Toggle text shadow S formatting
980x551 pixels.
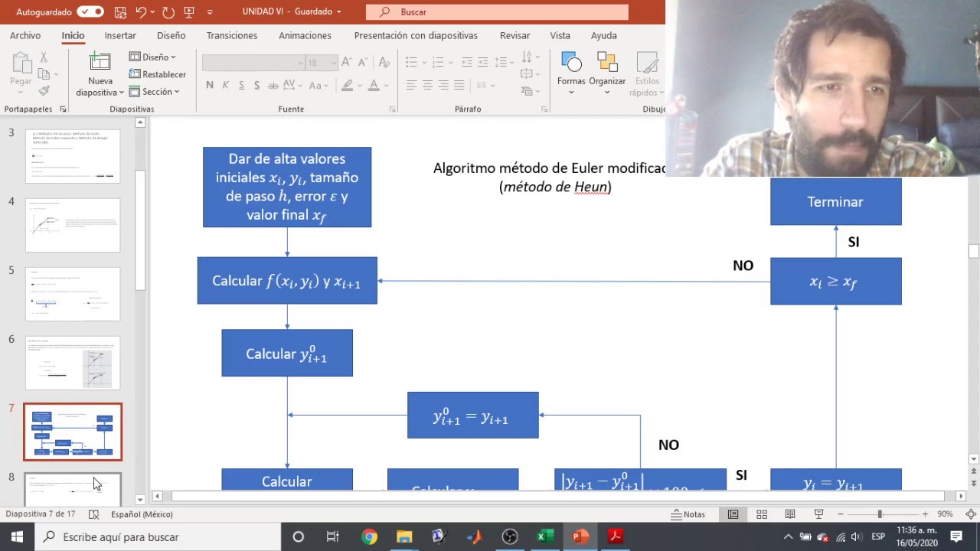click(x=256, y=85)
